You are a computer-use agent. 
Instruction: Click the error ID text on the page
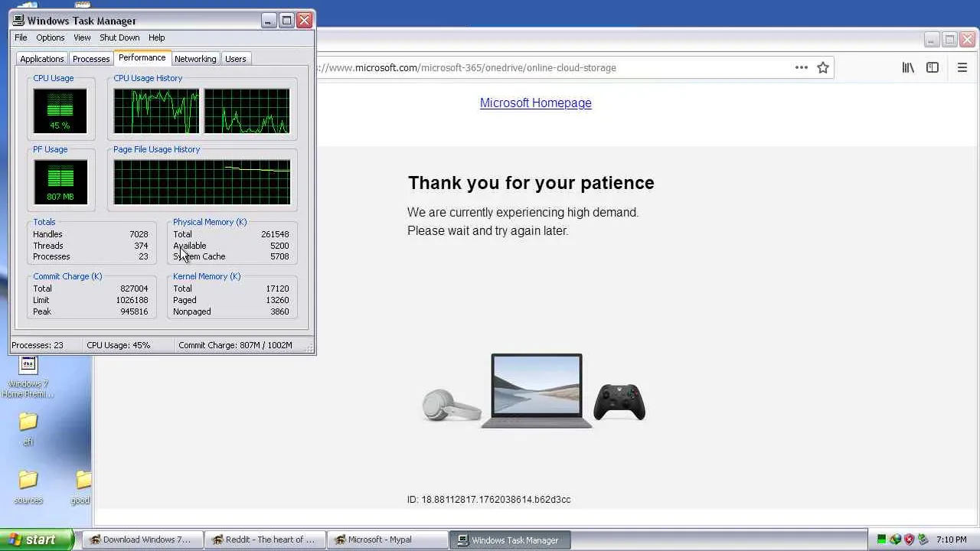[x=489, y=500]
